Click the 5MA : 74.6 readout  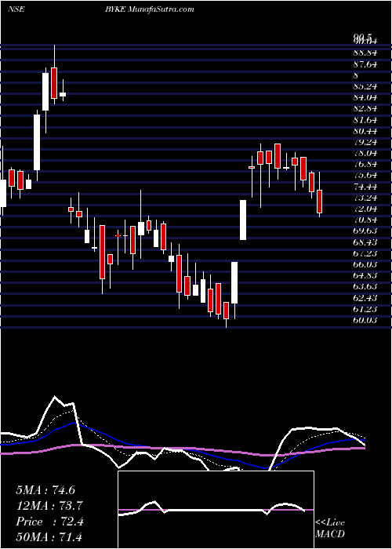[45, 490]
